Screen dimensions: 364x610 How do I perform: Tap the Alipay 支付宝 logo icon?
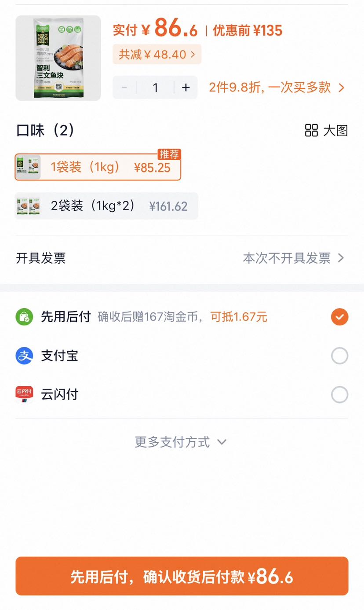pyautogui.click(x=25, y=356)
